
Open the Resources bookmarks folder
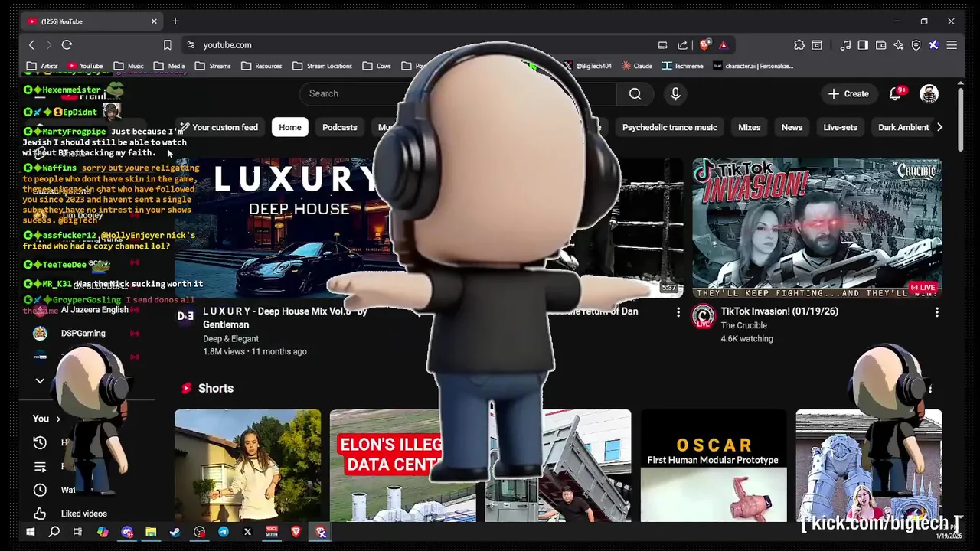click(261, 66)
